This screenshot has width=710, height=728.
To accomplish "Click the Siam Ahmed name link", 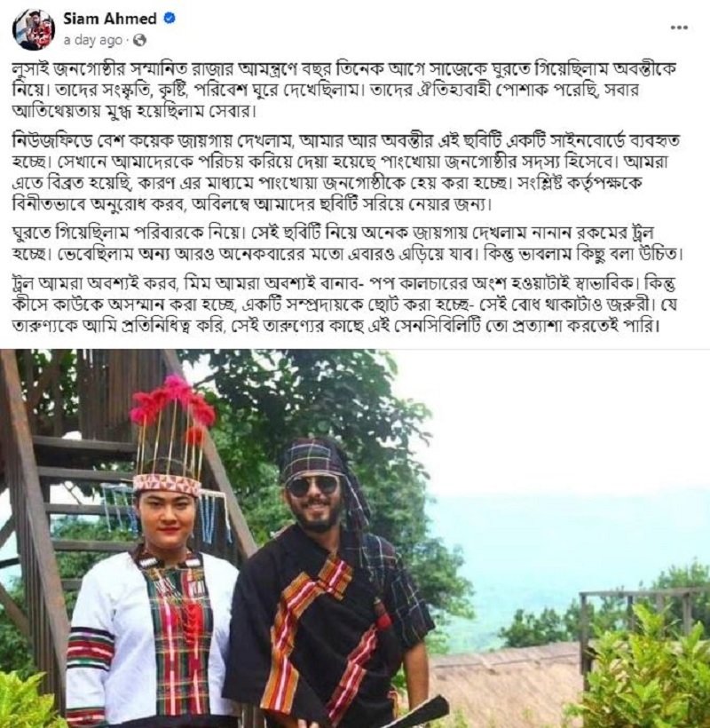I will click(x=110, y=19).
